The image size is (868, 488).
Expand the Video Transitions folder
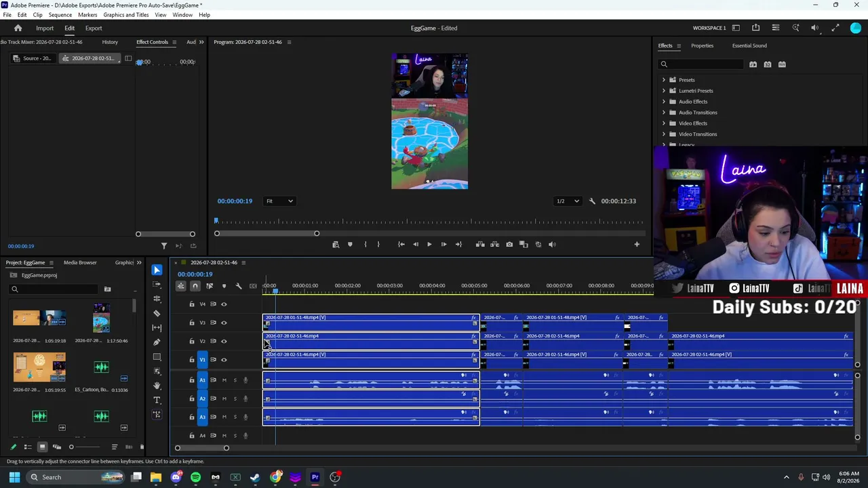point(664,134)
